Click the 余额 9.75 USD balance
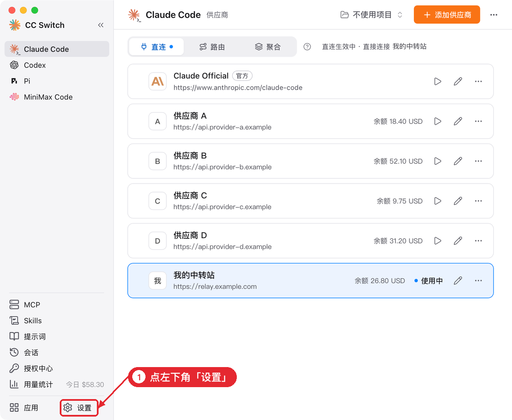The image size is (512, 420). (400, 201)
